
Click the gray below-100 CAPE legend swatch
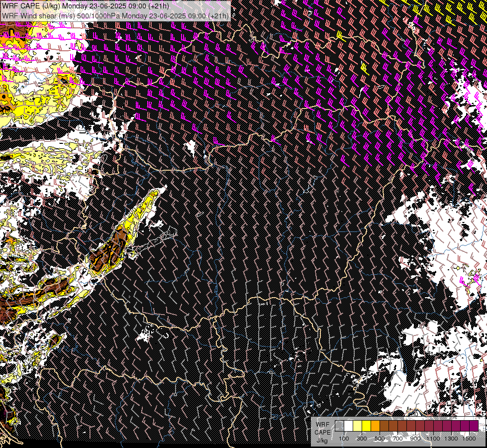[339, 426]
